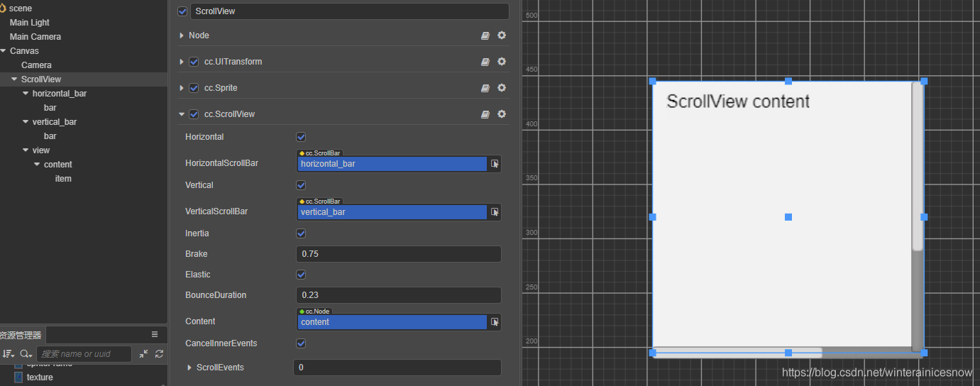The height and width of the screenshot is (386, 980).
Task: Click 'ScrollView content' label in scene
Action: click(738, 101)
